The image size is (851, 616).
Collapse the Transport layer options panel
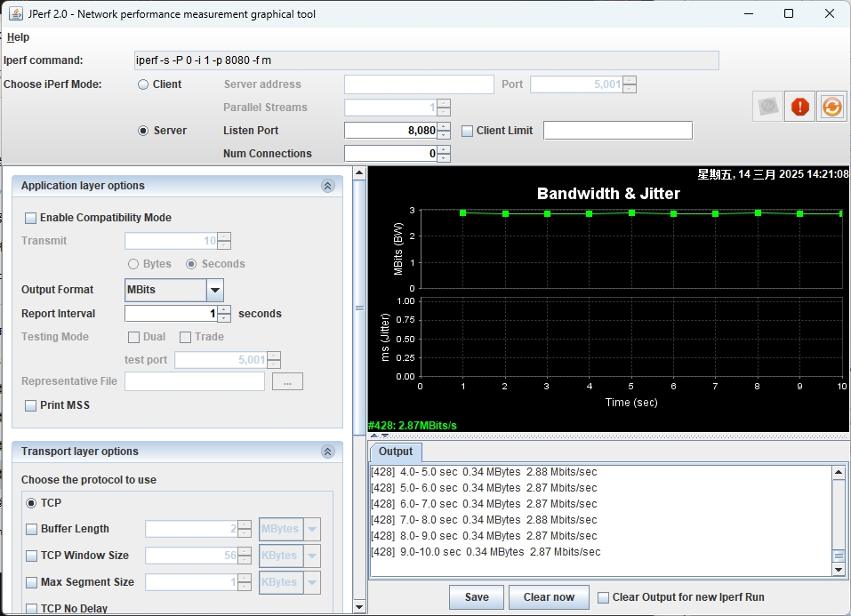point(327,452)
